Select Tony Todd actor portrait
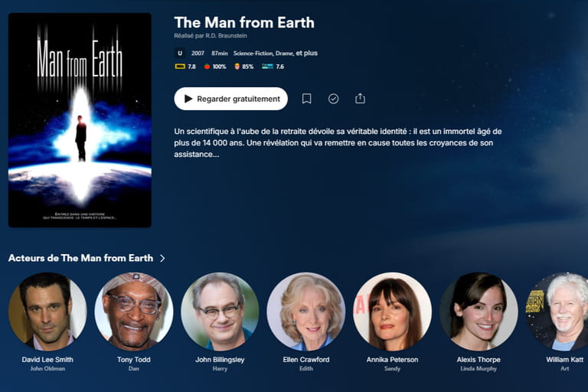 tap(134, 312)
